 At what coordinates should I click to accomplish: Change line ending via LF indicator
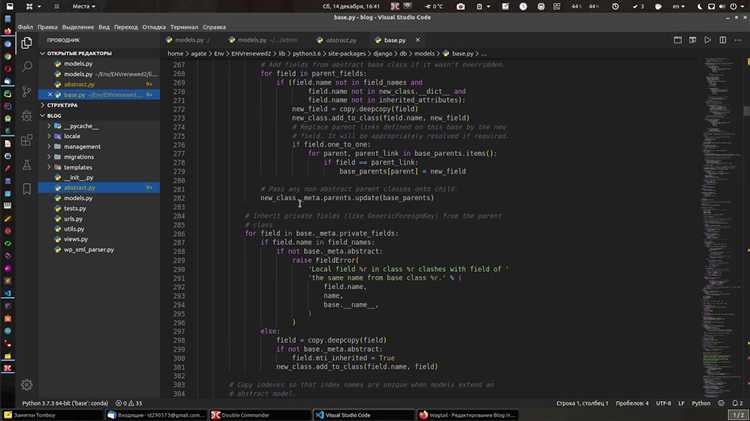(x=681, y=403)
